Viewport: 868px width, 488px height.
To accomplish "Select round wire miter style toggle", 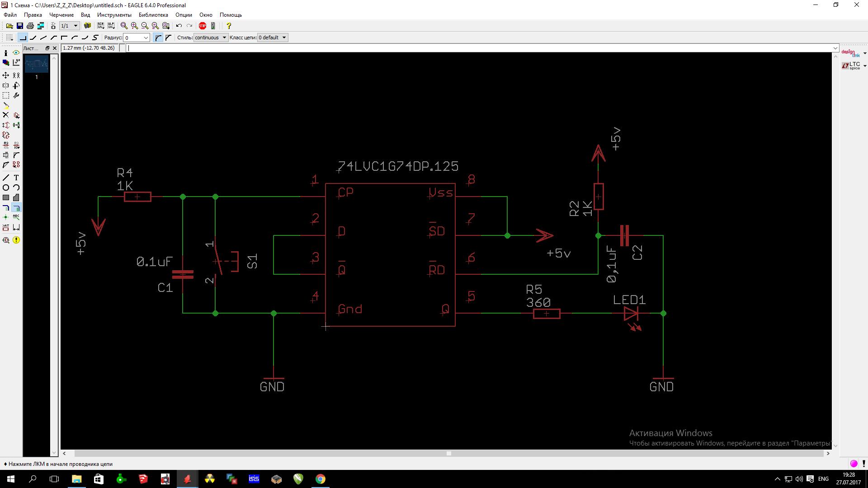I will (158, 38).
